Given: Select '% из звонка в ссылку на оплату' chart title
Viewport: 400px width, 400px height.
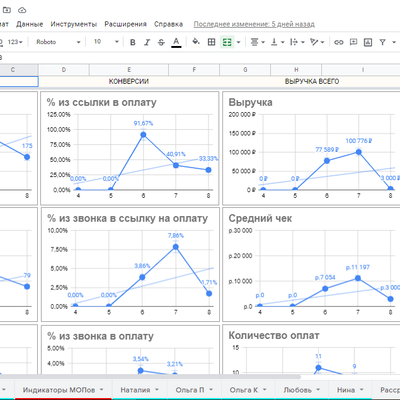Looking at the screenshot, I should [x=128, y=219].
